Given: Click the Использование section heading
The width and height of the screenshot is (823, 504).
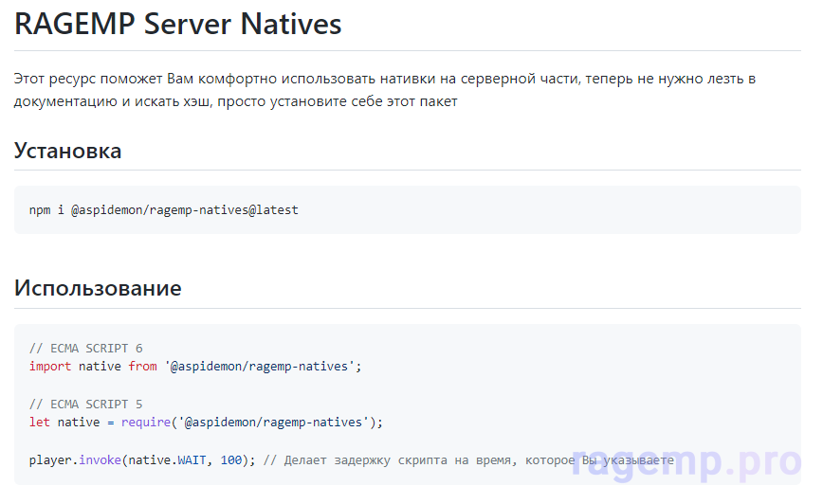Looking at the screenshot, I should (98, 288).
